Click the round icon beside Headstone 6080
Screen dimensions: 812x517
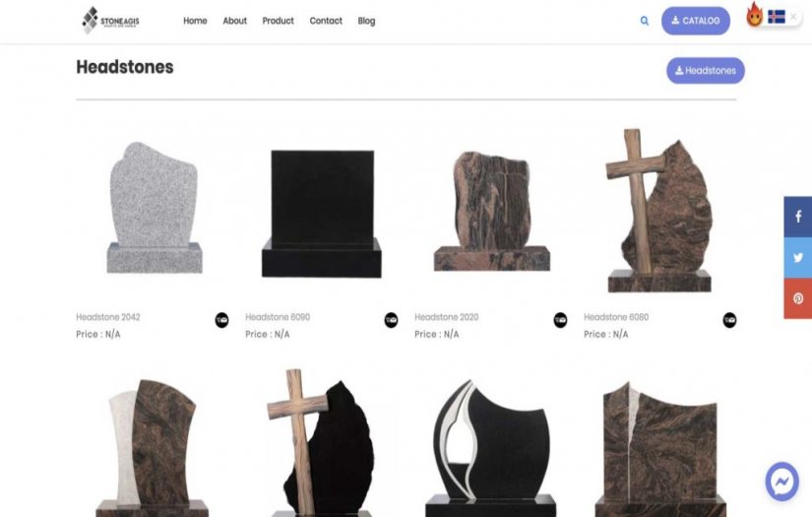click(729, 320)
